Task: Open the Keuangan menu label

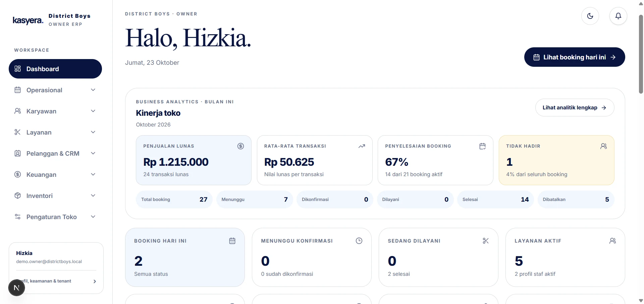Action: click(x=41, y=174)
